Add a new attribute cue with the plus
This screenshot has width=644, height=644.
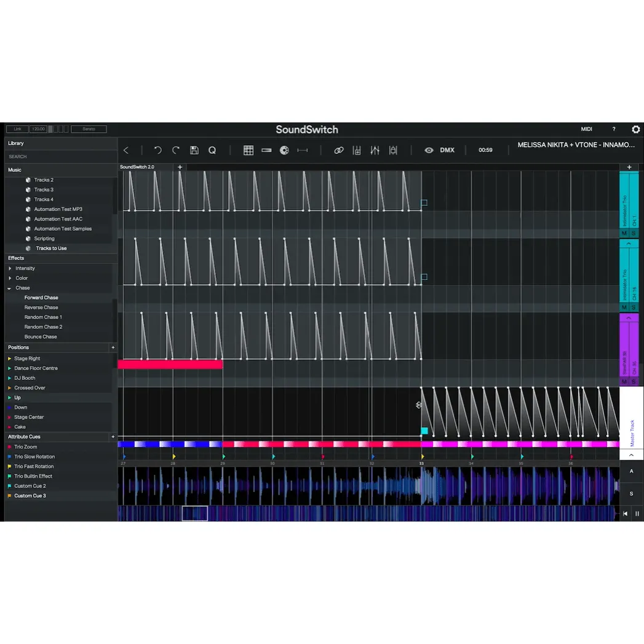pos(113,437)
